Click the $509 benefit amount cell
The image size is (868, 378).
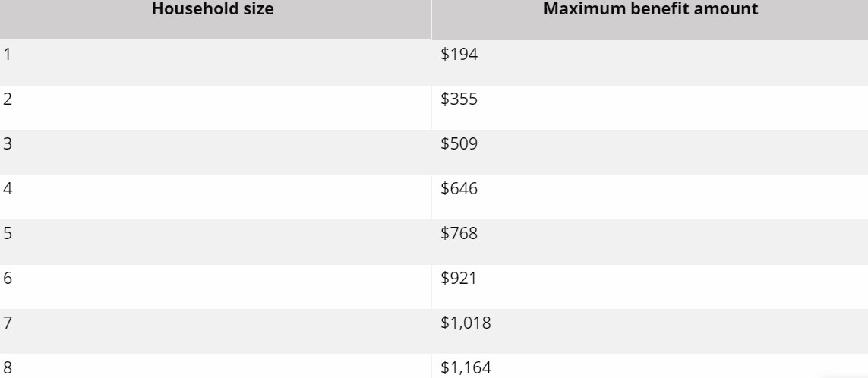(x=459, y=144)
